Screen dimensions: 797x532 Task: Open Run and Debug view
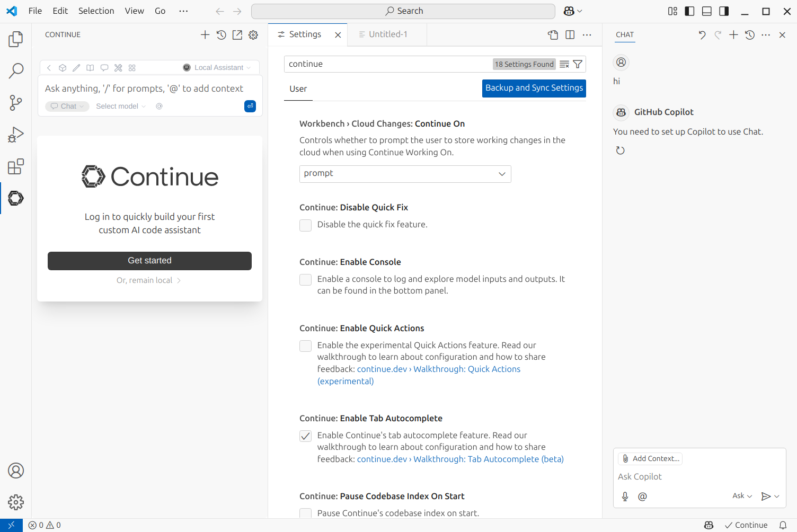[16, 135]
